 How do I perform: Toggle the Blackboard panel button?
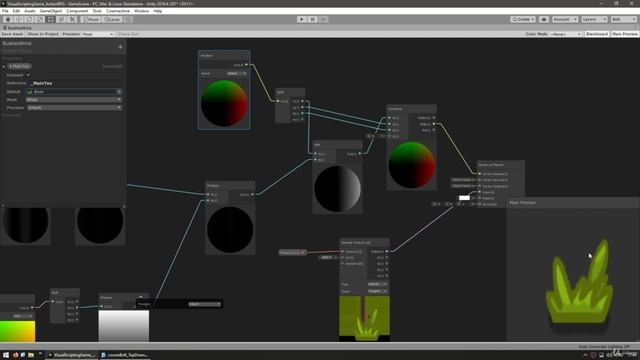pos(596,34)
